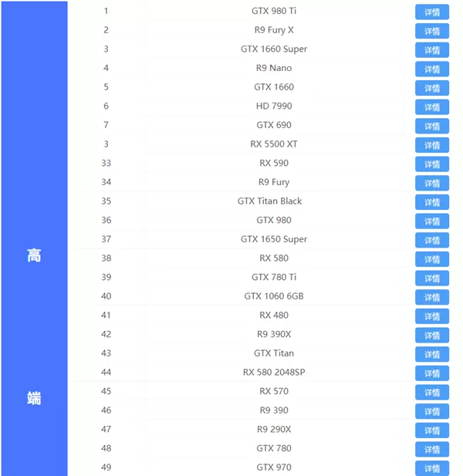Click 详情 beside GTX 970

coord(431,468)
